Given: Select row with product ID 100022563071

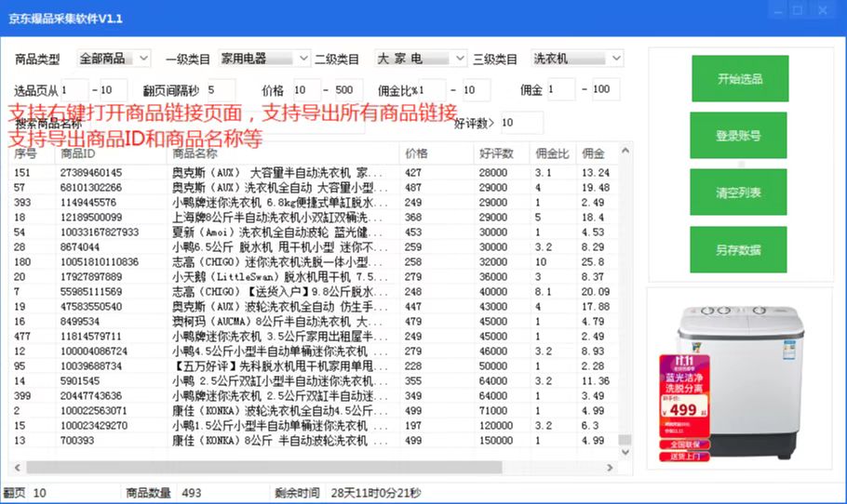Looking at the screenshot, I should click(314, 411).
